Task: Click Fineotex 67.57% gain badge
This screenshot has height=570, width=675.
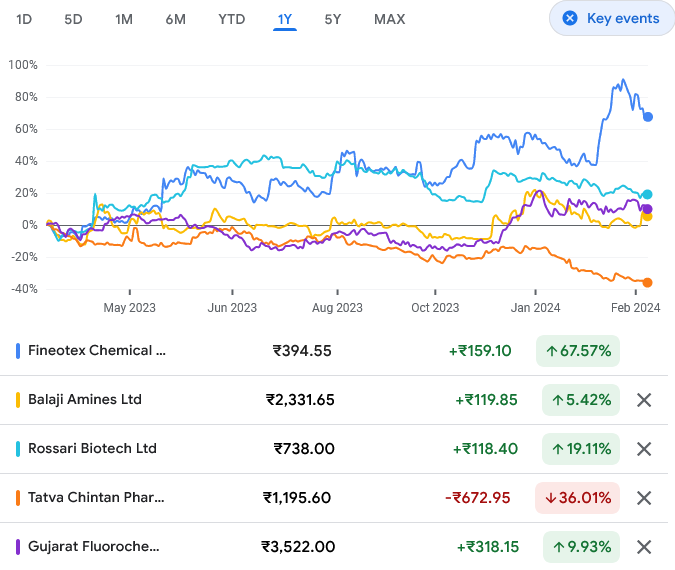Action: [x=578, y=351]
